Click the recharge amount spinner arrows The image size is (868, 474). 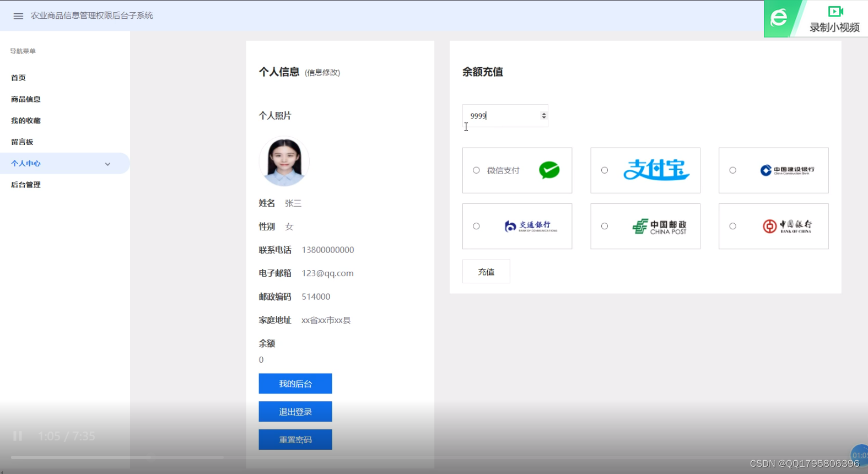[544, 116]
